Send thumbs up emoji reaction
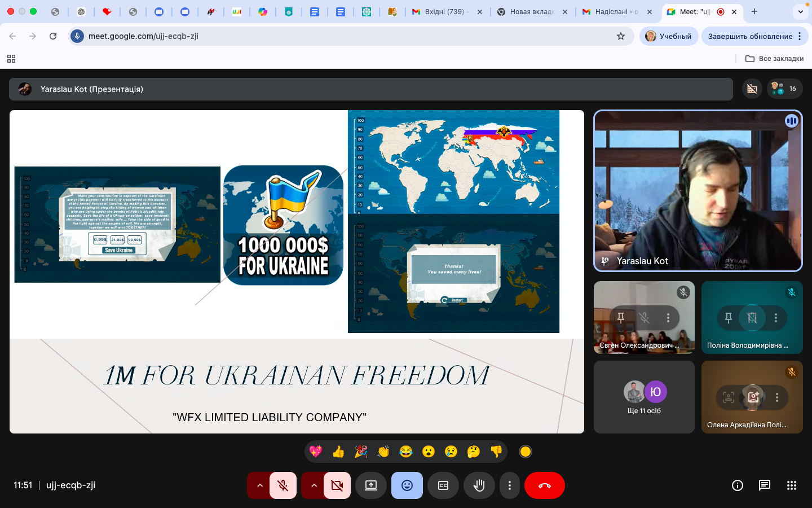Image resolution: width=812 pixels, height=508 pixels. [x=338, y=452]
